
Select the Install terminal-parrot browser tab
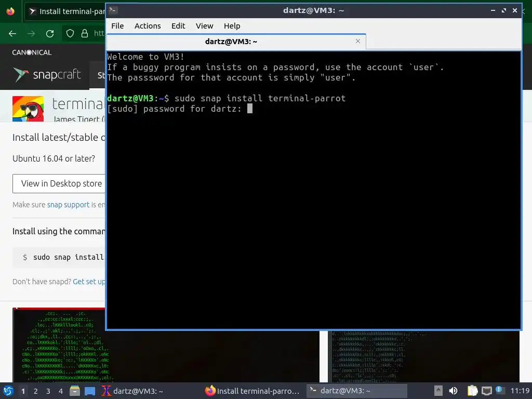pos(66,11)
